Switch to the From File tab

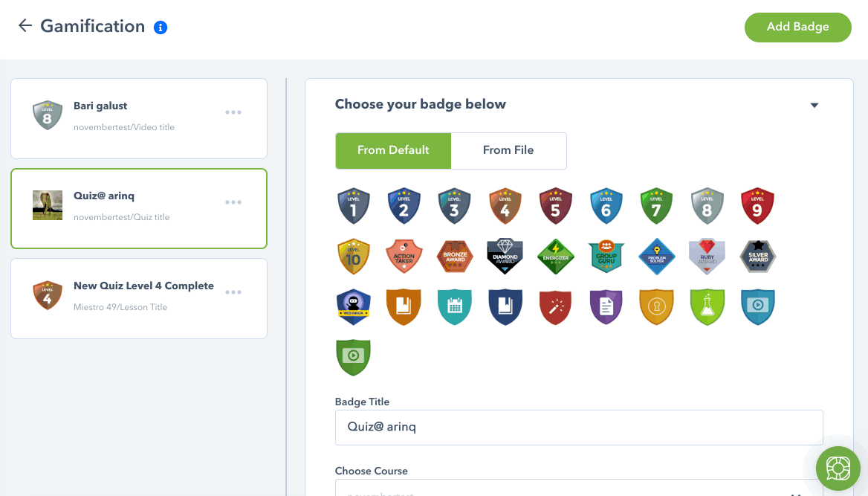(508, 150)
